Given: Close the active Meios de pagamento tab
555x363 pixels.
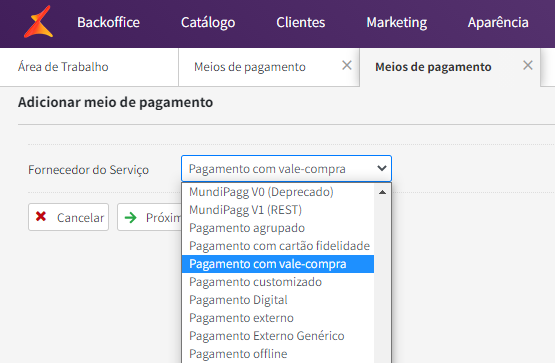Looking at the screenshot, I should click(x=528, y=65).
